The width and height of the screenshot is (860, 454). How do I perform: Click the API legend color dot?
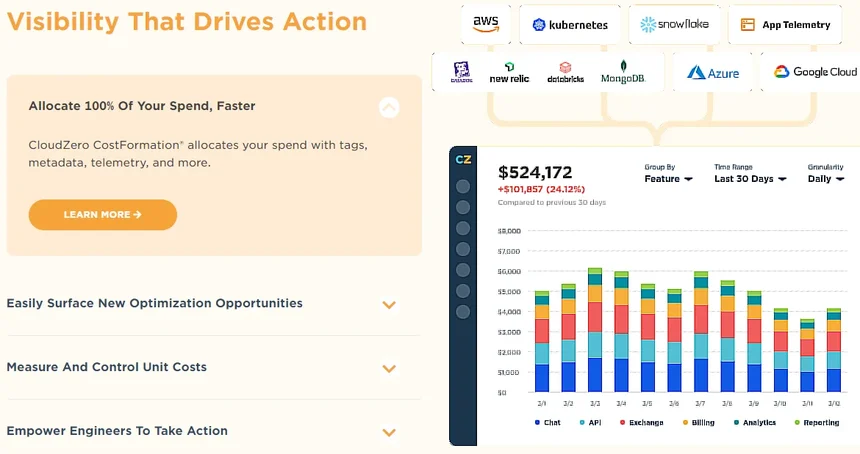tap(582, 423)
